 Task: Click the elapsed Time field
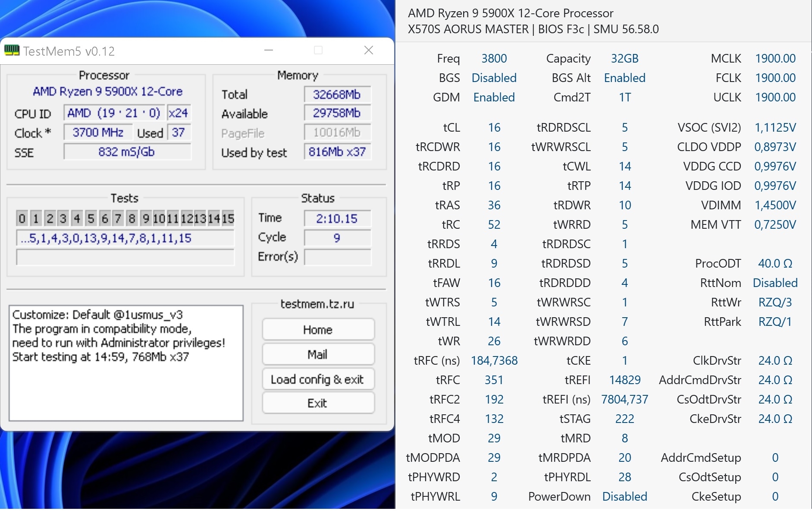[x=337, y=219]
